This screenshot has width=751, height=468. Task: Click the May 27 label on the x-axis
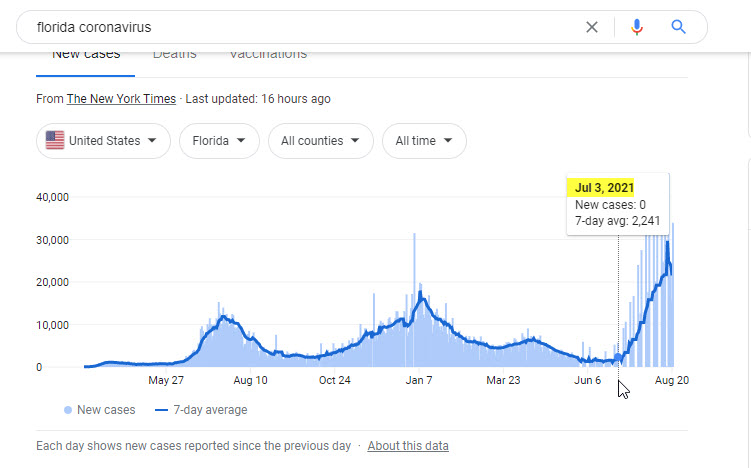tap(166, 380)
